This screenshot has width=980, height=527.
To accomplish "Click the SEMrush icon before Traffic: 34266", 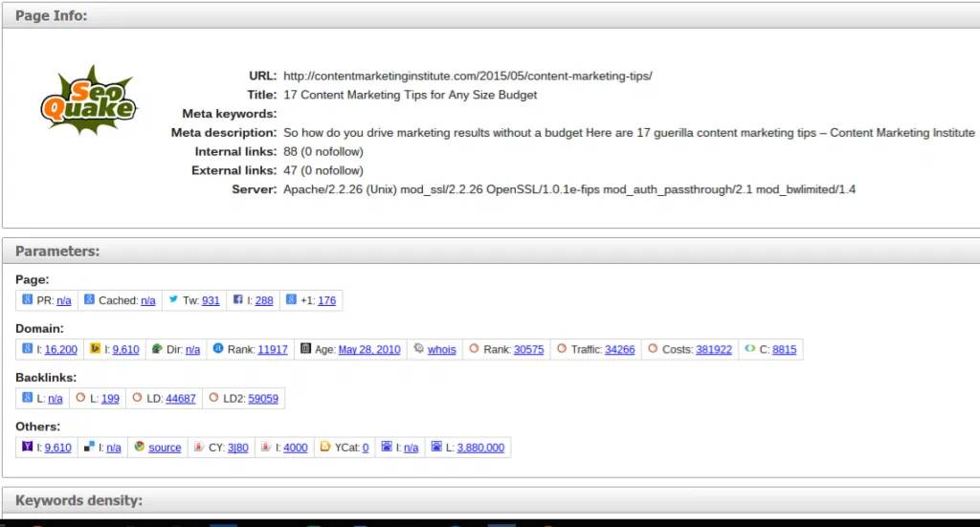I will (562, 348).
